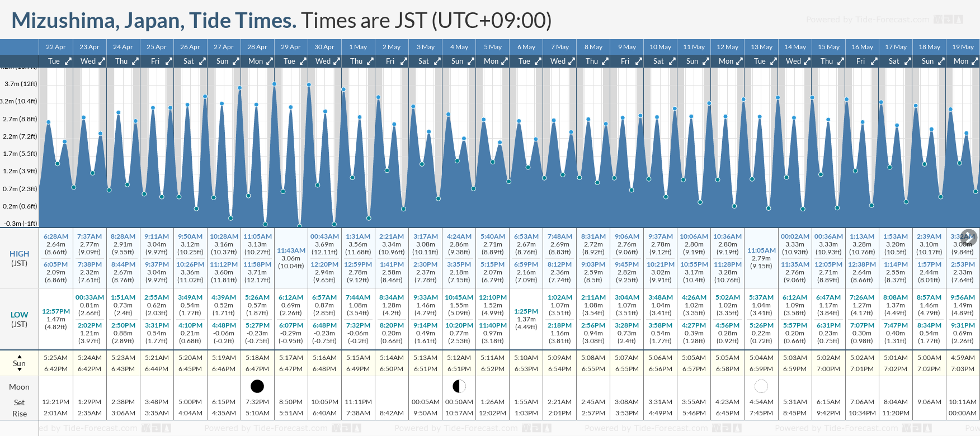Expand the Tue 29 Apr day view
Screen dimensions: 980x436
pyautogui.click(x=303, y=61)
